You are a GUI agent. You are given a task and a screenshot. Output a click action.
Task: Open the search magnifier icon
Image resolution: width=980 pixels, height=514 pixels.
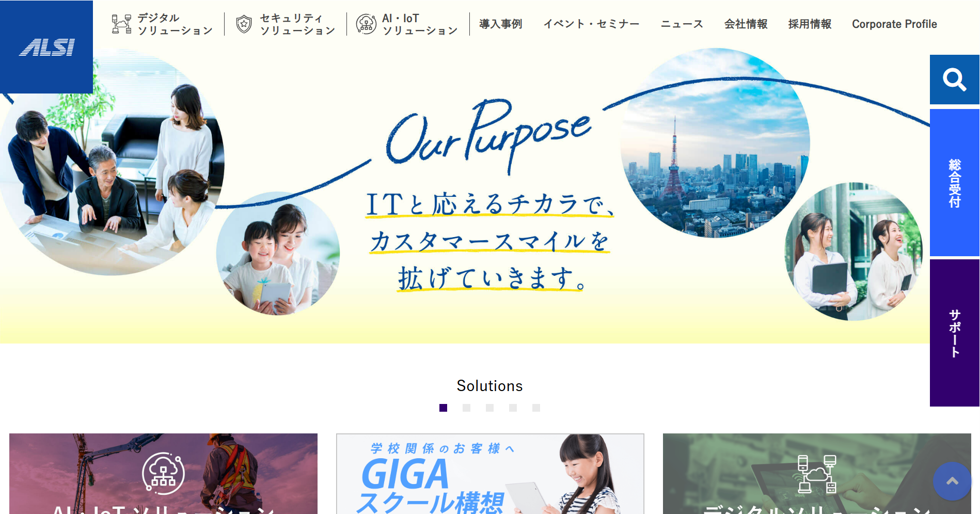point(954,80)
